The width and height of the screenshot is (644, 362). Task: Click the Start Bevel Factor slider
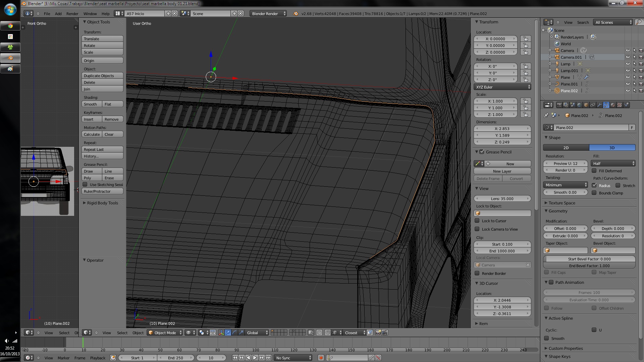coord(589,259)
